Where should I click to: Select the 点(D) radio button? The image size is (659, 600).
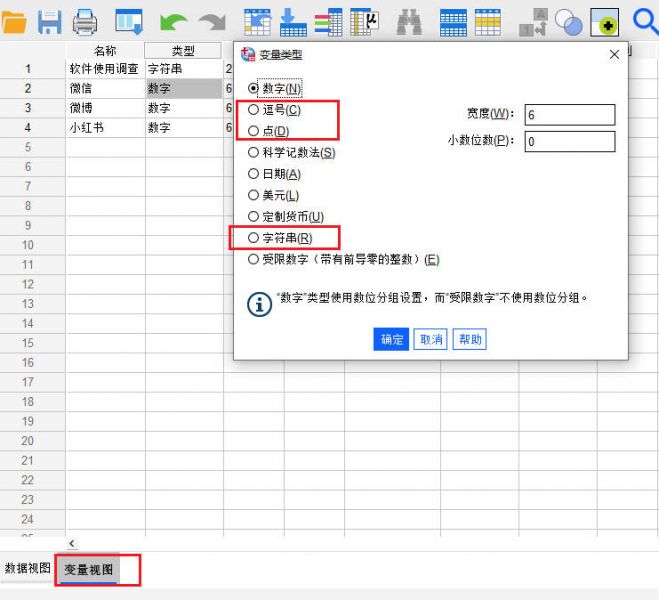(253, 131)
